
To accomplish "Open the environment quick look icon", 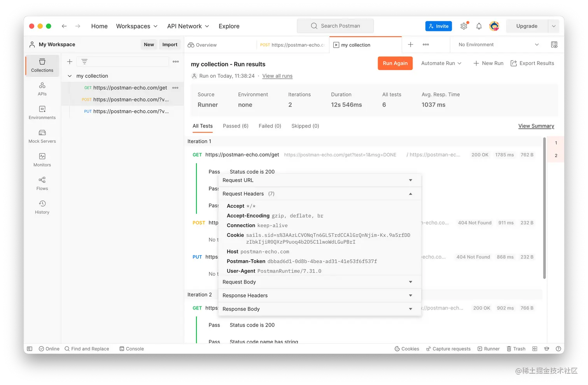I will tap(554, 45).
